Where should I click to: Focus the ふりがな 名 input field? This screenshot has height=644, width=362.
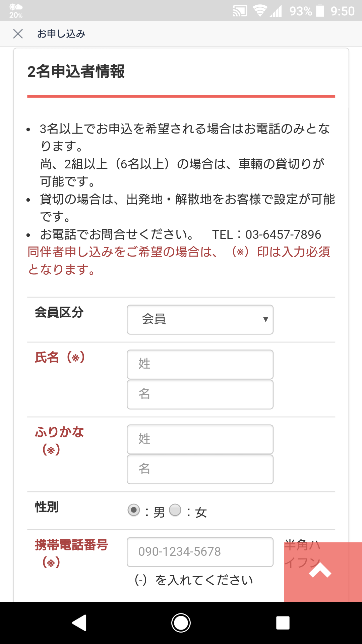click(x=200, y=469)
